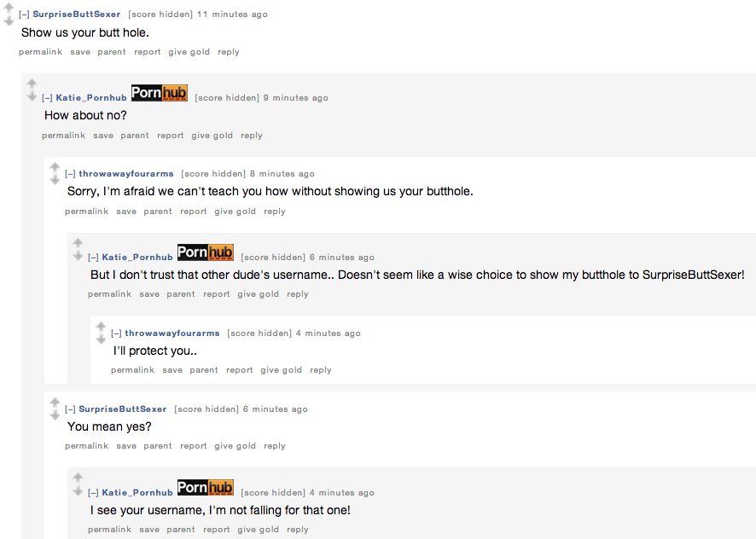Downvote the "You mean yes?" comment
Screen dimensions: 756x539
(55, 415)
